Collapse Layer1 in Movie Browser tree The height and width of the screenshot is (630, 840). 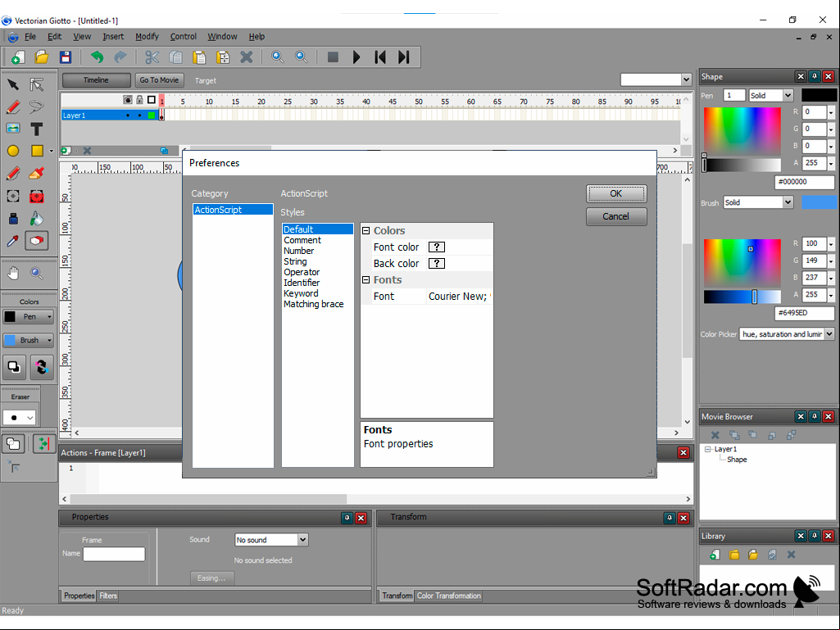point(708,450)
